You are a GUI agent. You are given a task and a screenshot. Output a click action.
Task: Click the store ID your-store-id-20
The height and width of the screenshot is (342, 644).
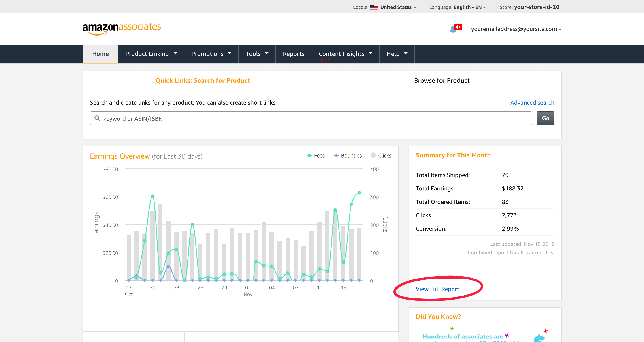point(537,7)
